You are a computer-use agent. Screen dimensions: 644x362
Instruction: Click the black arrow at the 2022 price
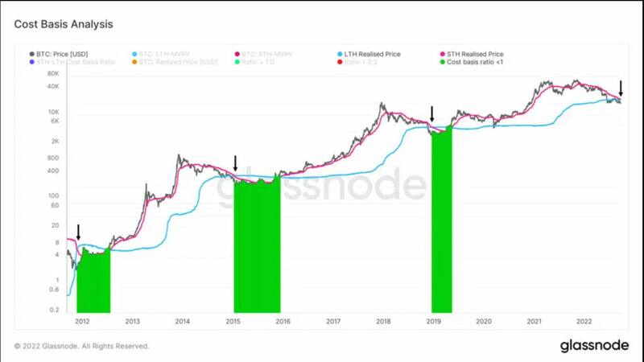click(621, 88)
